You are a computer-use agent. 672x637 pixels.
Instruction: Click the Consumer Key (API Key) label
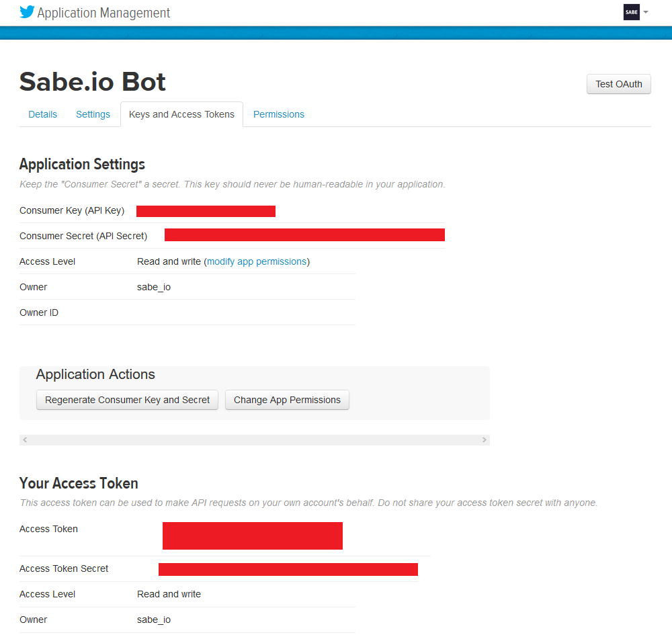pos(72,210)
